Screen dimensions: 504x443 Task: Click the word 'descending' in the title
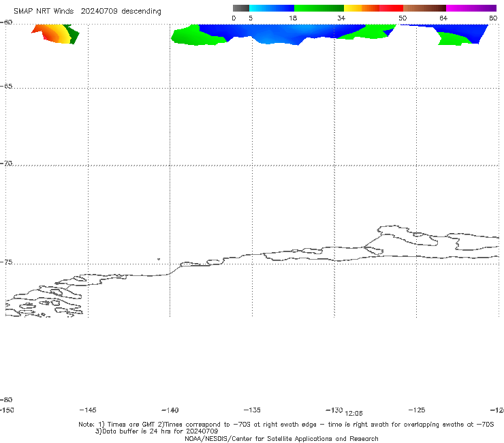142,12
